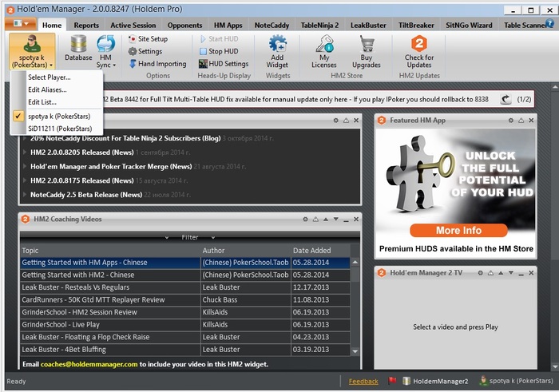The height and width of the screenshot is (392, 559).
Task: Switch player to SiD11211 (PokerStars)
Action: pos(60,128)
